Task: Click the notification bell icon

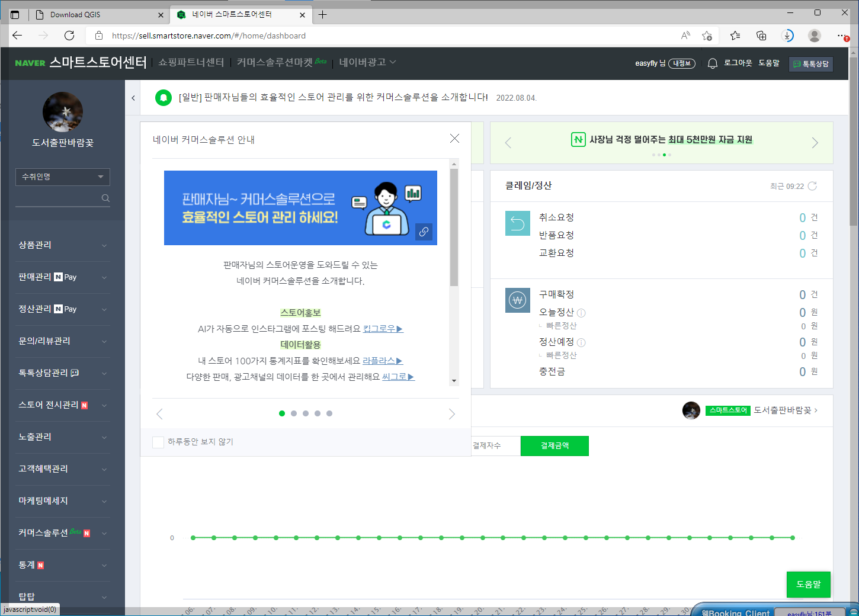Action: [x=713, y=63]
